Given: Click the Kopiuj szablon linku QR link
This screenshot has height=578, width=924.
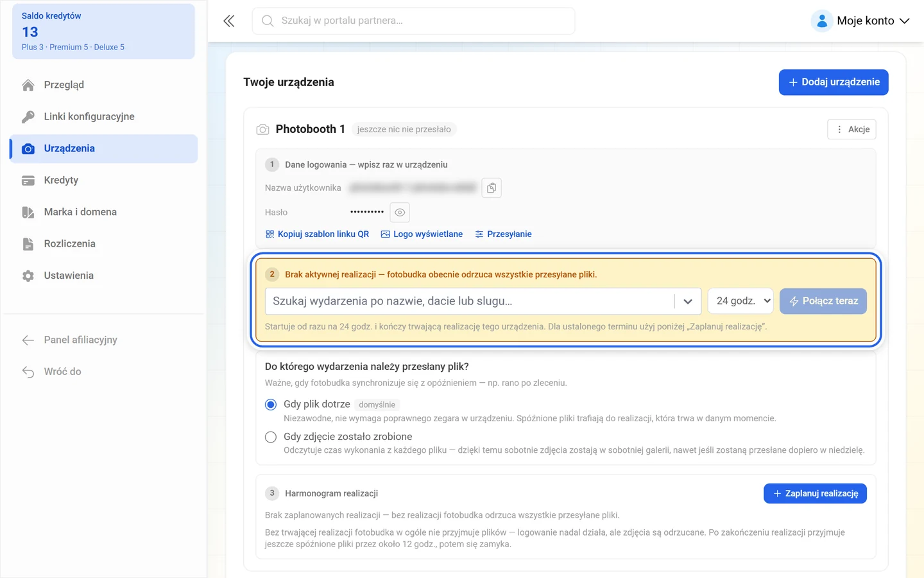Looking at the screenshot, I should (x=317, y=234).
